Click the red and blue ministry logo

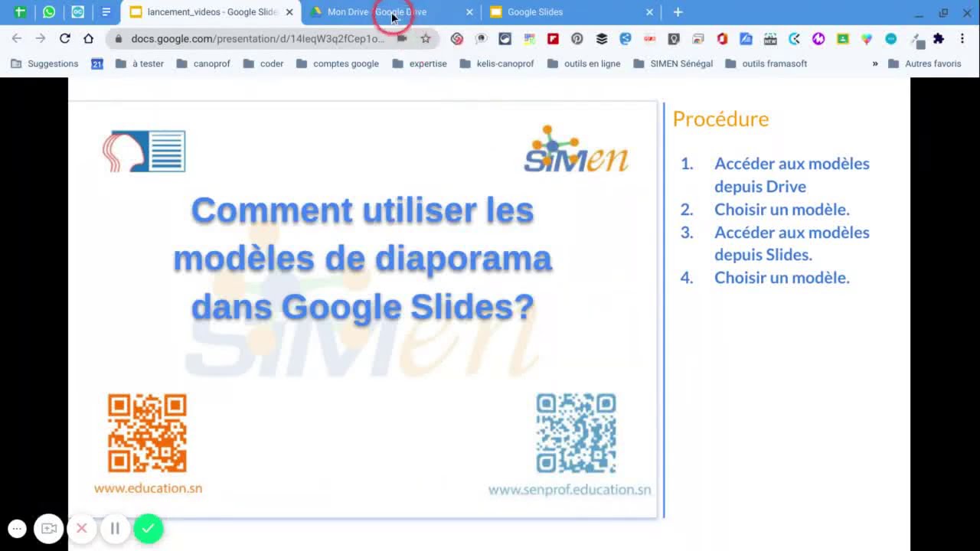click(144, 151)
